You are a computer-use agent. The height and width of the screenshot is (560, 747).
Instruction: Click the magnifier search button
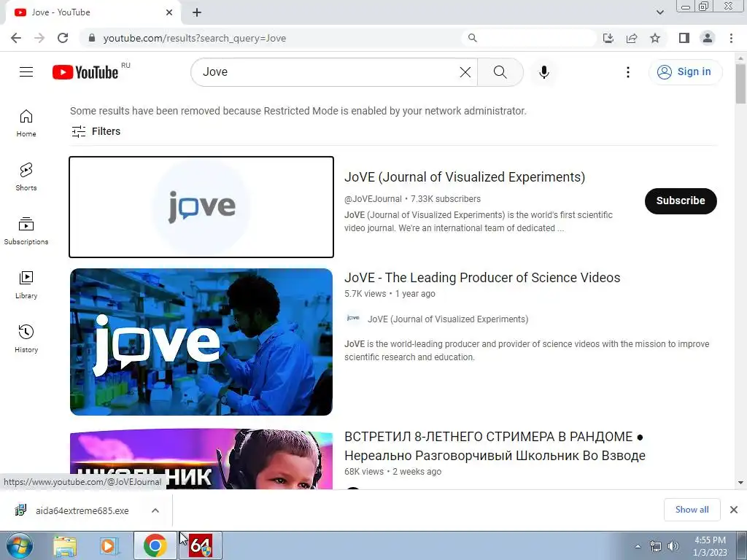(500, 72)
